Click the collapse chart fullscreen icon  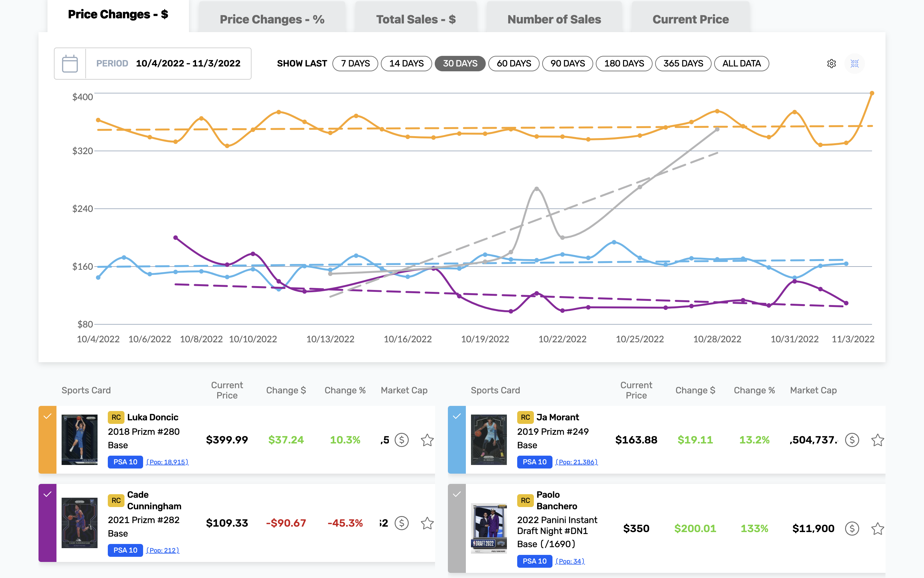pos(854,64)
